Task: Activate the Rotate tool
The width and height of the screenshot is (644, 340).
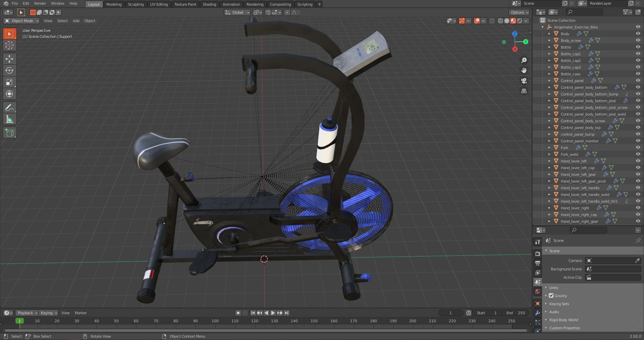Action: (x=9, y=71)
